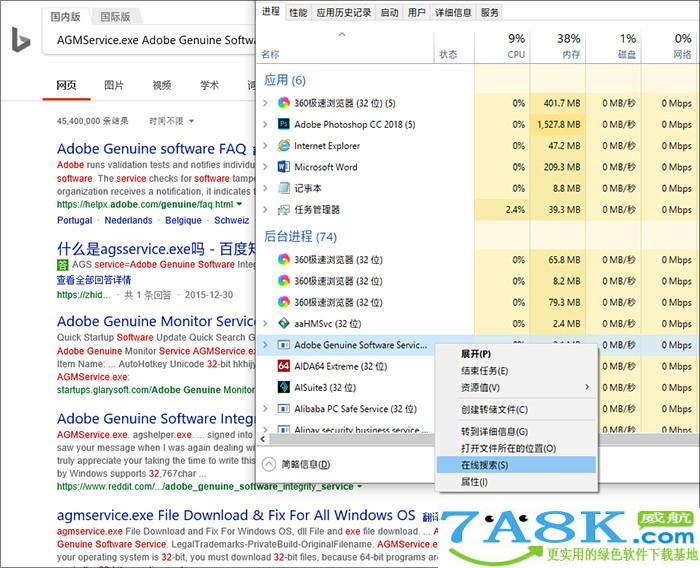The height and width of the screenshot is (568, 700).
Task: Click the 65.8 MB 360极速浏览器 background icon
Action: [283, 259]
